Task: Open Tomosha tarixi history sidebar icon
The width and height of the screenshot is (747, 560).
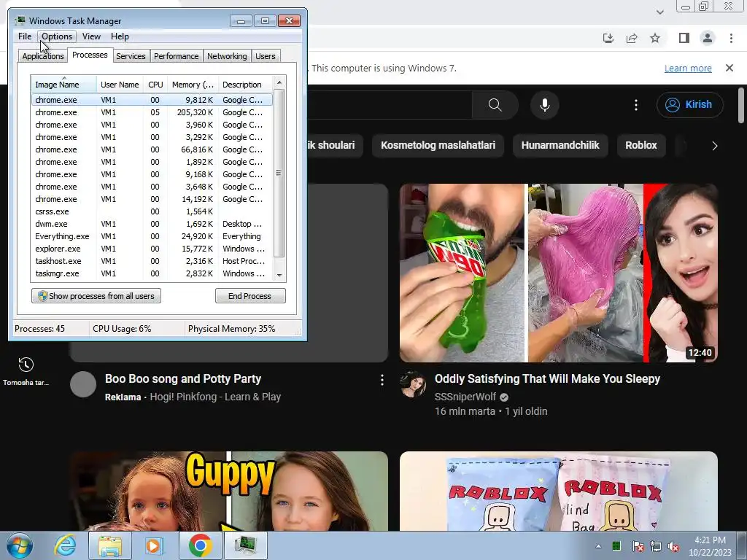Action: pos(26,371)
